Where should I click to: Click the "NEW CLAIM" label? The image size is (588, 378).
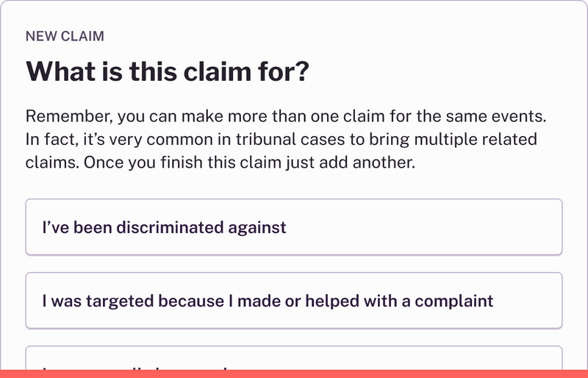pos(65,35)
